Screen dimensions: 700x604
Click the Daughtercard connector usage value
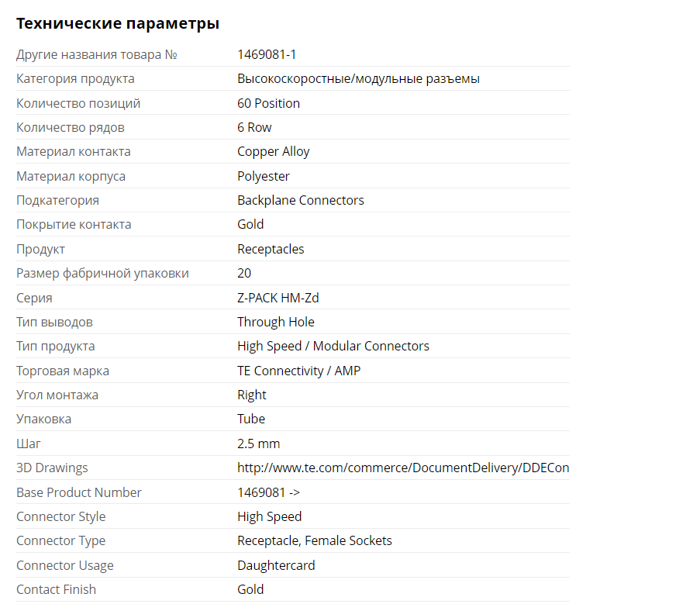click(x=276, y=565)
